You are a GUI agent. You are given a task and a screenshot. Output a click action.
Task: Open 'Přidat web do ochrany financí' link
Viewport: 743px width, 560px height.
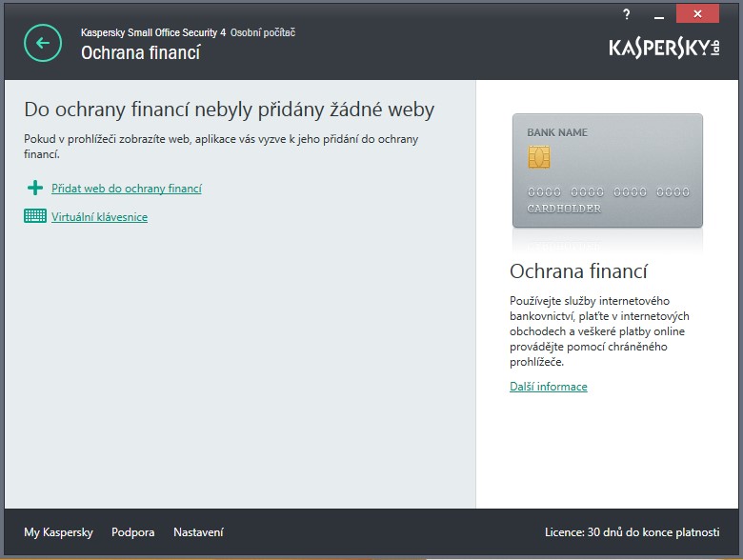point(126,189)
